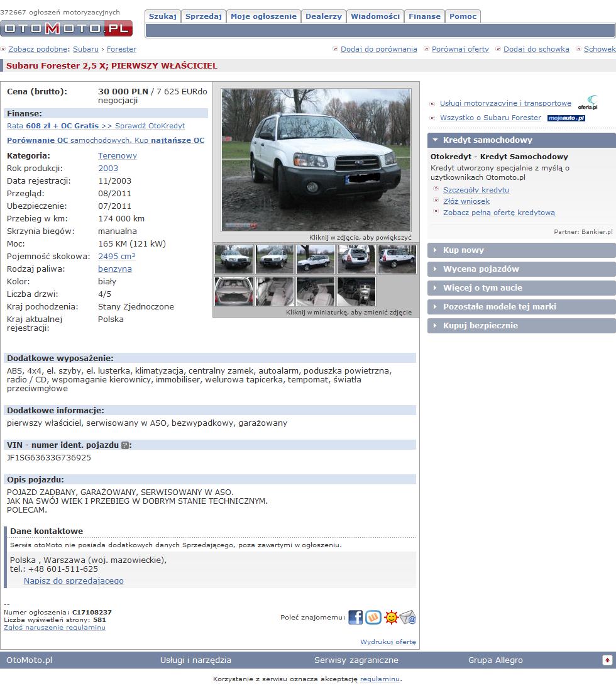The height and width of the screenshot is (695, 616).
Task: Send the offer by email envelope icon
Action: coord(408,617)
